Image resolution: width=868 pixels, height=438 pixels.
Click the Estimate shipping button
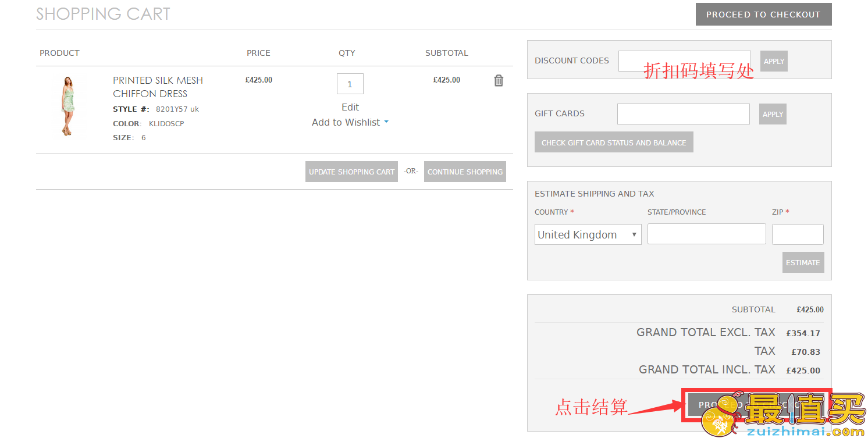pyautogui.click(x=803, y=262)
